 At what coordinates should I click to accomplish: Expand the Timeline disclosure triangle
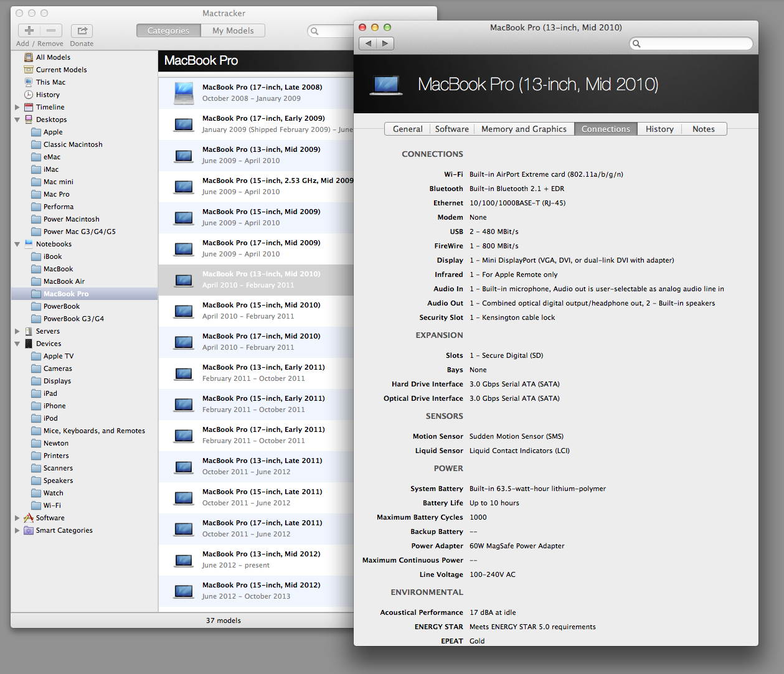17,107
